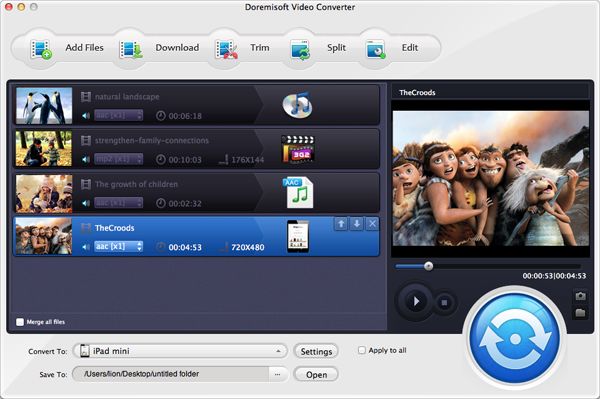Click film icon beside natural landscape title
The image size is (600, 399).
pos(86,97)
